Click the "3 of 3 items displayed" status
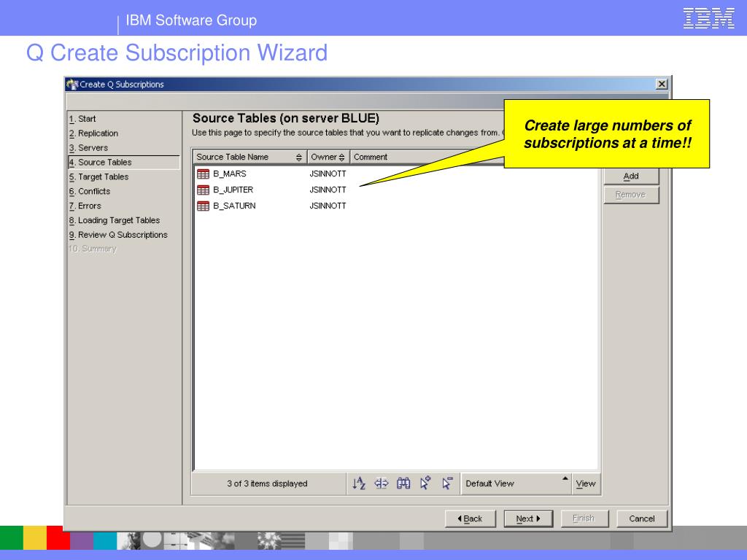The width and height of the screenshot is (747, 560). coord(267,484)
